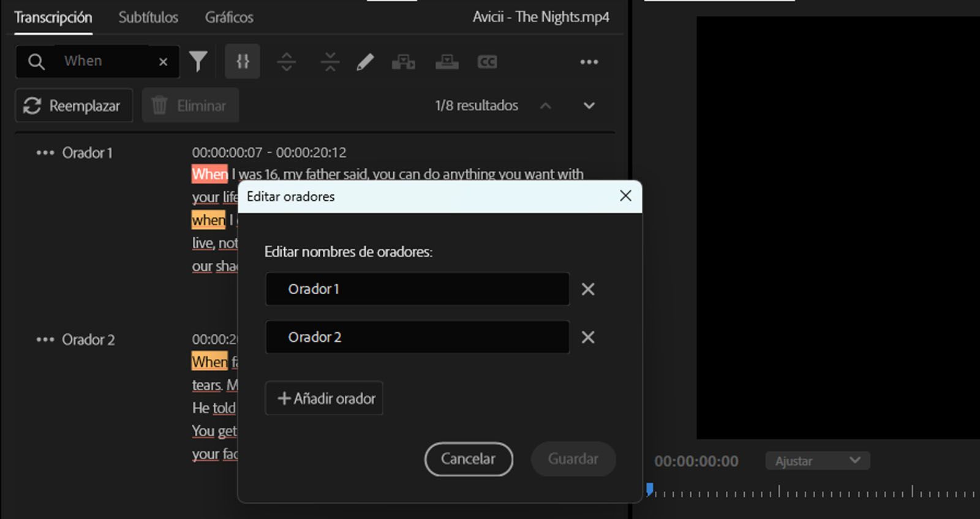Click the orange highlighted lowercase when
The image size is (980, 519).
(x=209, y=220)
